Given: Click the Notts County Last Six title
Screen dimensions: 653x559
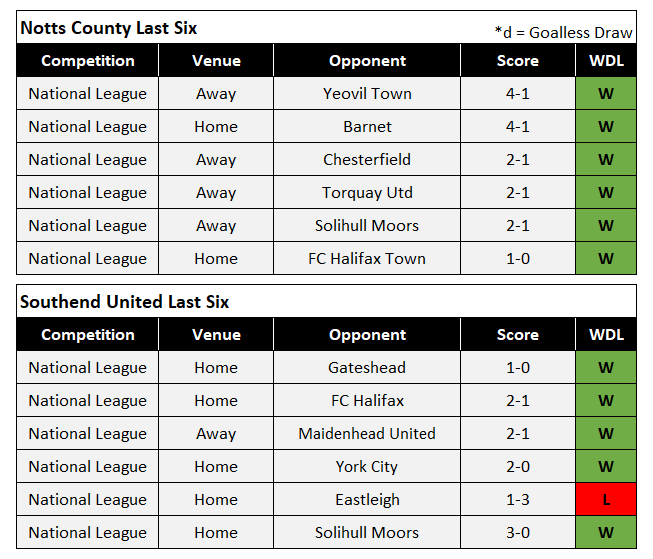Looking at the screenshot, I should point(109,28).
